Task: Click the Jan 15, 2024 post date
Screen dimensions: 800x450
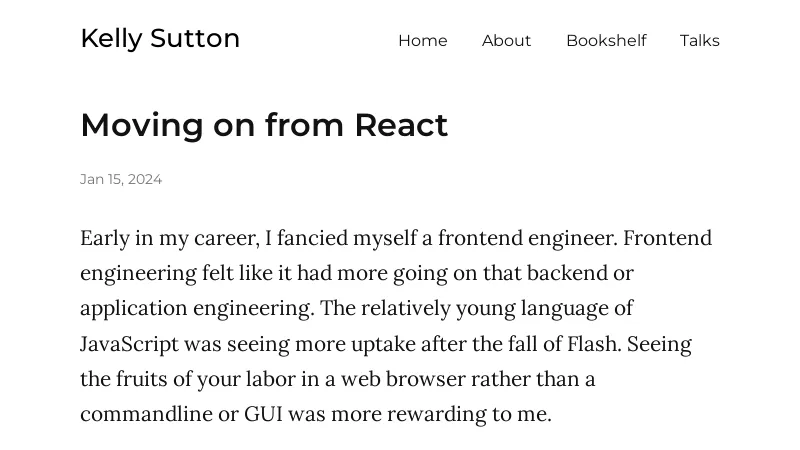Action: pyautogui.click(x=121, y=179)
